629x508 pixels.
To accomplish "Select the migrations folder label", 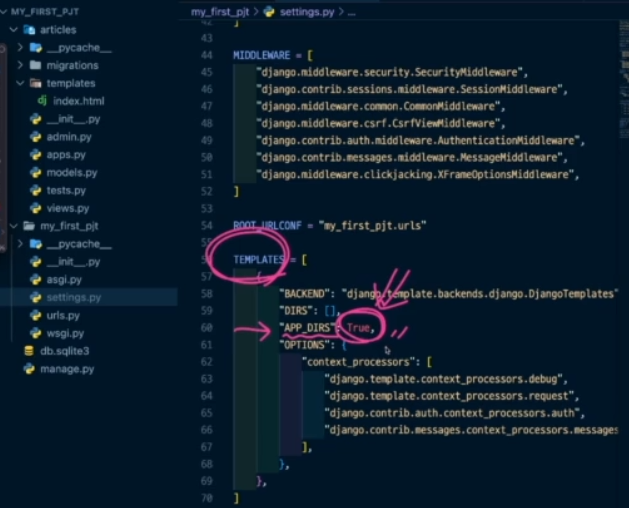I will point(72,65).
